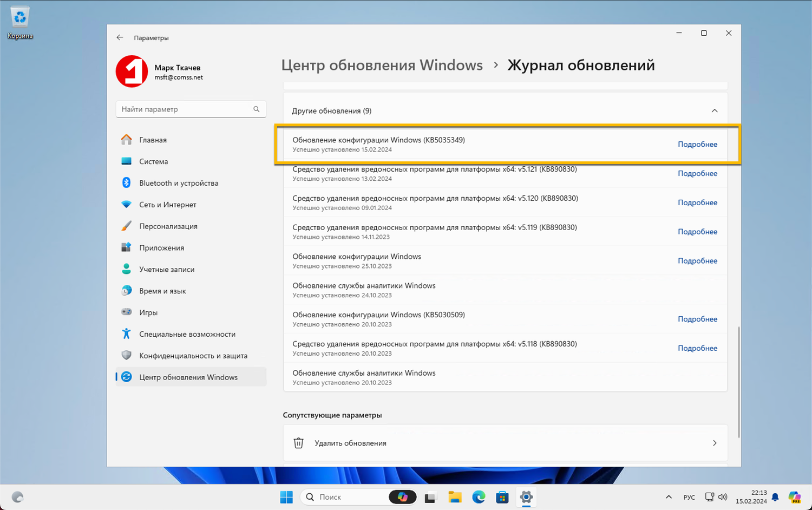
Task: Open the network and volume quick settings
Action: (x=716, y=497)
